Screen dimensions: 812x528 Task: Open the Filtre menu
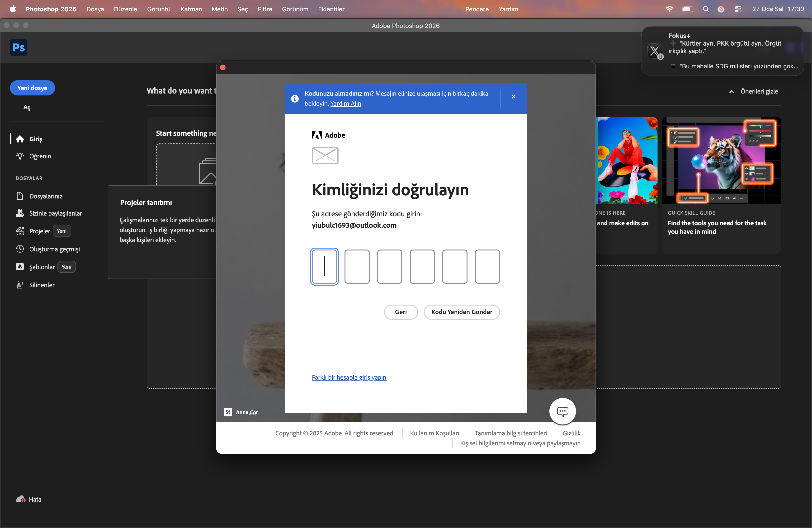(x=265, y=9)
